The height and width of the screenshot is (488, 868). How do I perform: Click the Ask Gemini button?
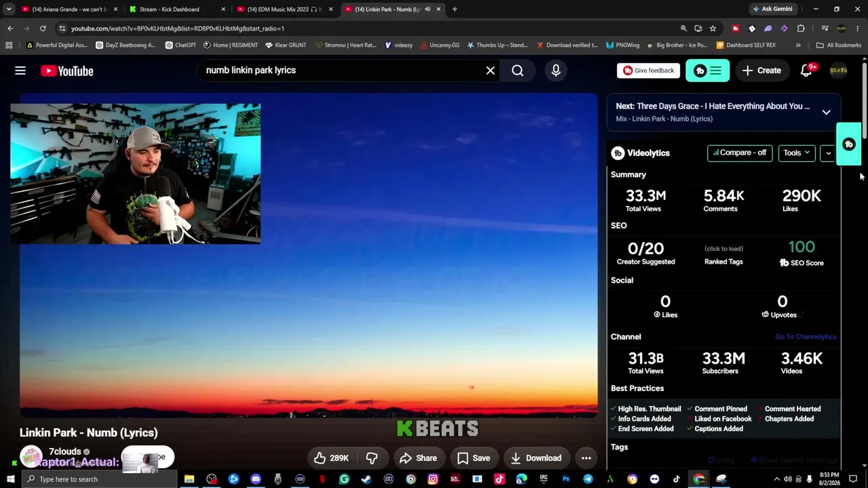(772, 9)
